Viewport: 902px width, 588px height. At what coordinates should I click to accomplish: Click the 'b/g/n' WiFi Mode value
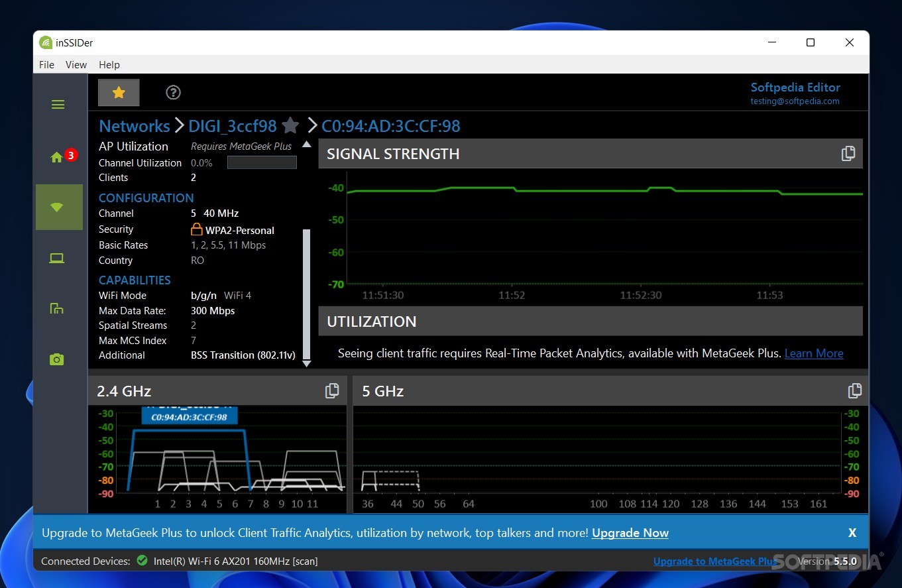203,295
